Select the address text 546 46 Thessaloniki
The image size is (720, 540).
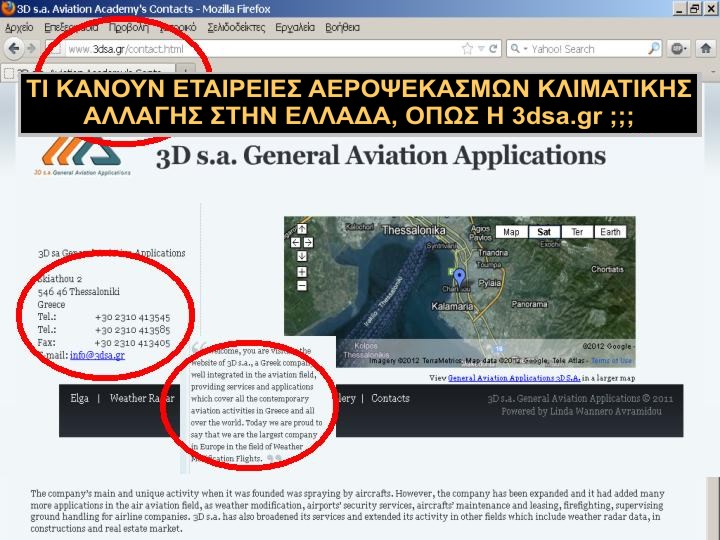coord(79,292)
